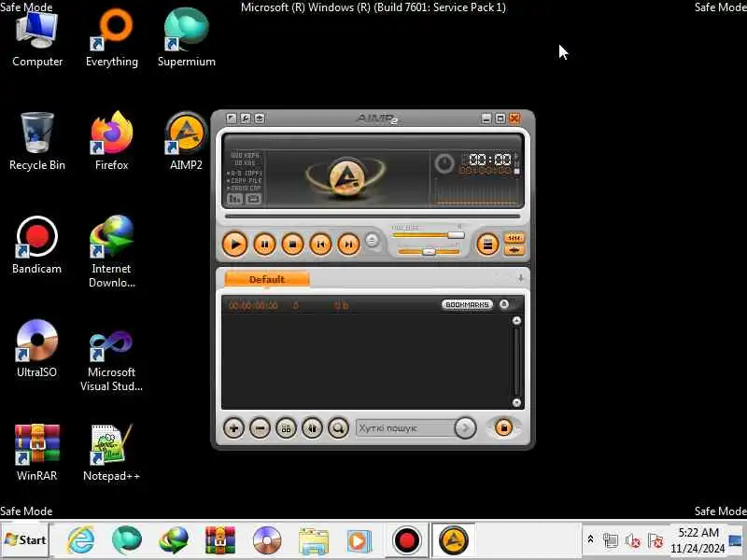Click third AIMP2 title bar utility icon
This screenshot has height=560, width=747.
260,119
